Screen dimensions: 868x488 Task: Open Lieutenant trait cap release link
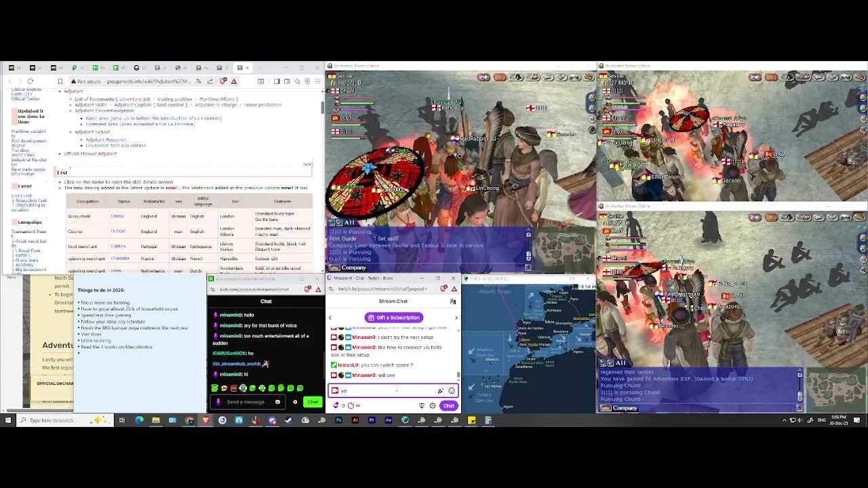pyautogui.click(x=116, y=145)
